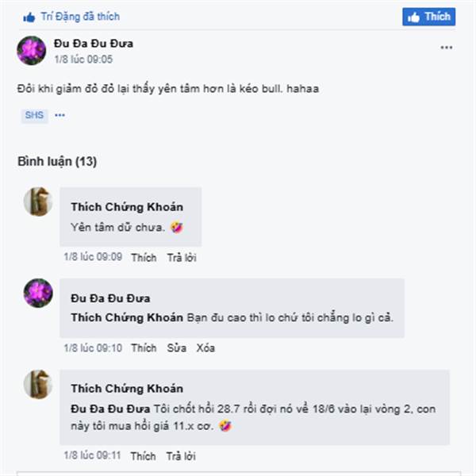This screenshot has height=476, width=476.
Task: Delete the 09:10 comment using Xóa
Action: 205,348
